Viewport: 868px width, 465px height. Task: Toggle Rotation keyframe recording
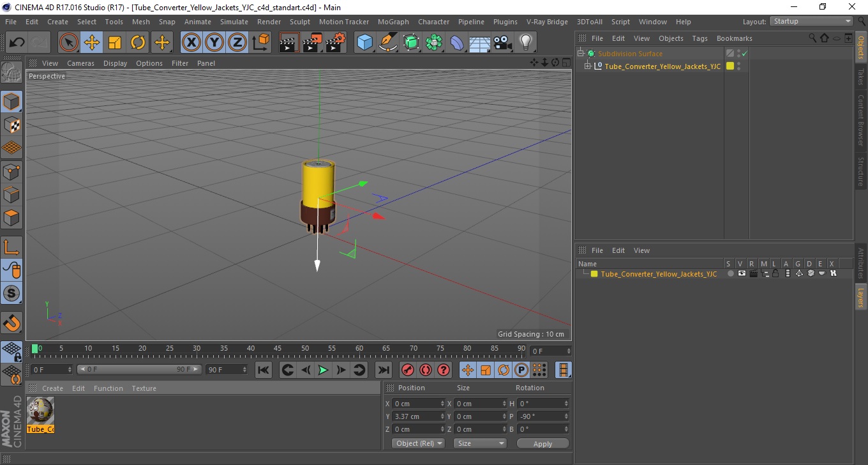(x=504, y=370)
